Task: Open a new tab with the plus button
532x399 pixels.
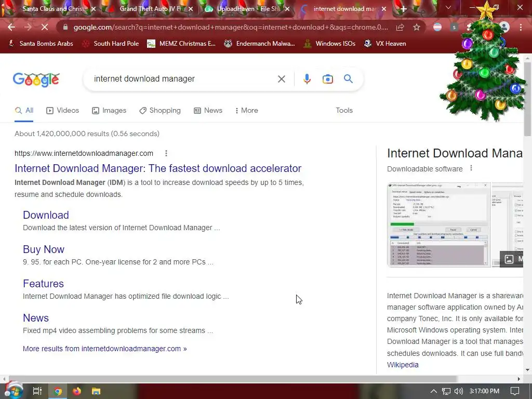Action: point(403,9)
